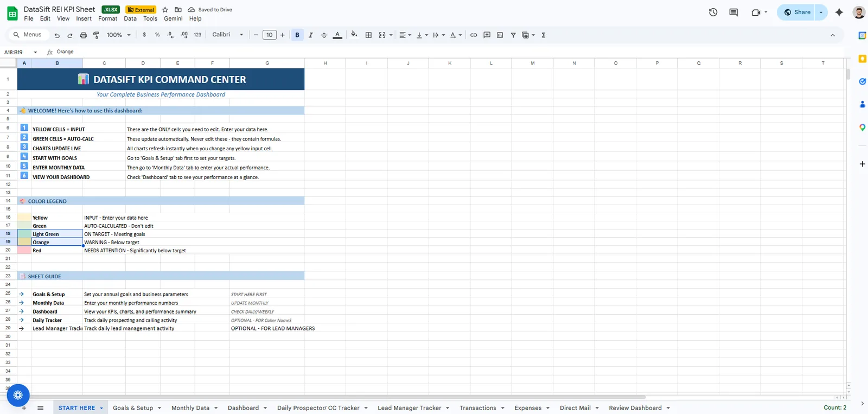868x414 pixels.
Task: Increase font size with plus button
Action: point(283,35)
